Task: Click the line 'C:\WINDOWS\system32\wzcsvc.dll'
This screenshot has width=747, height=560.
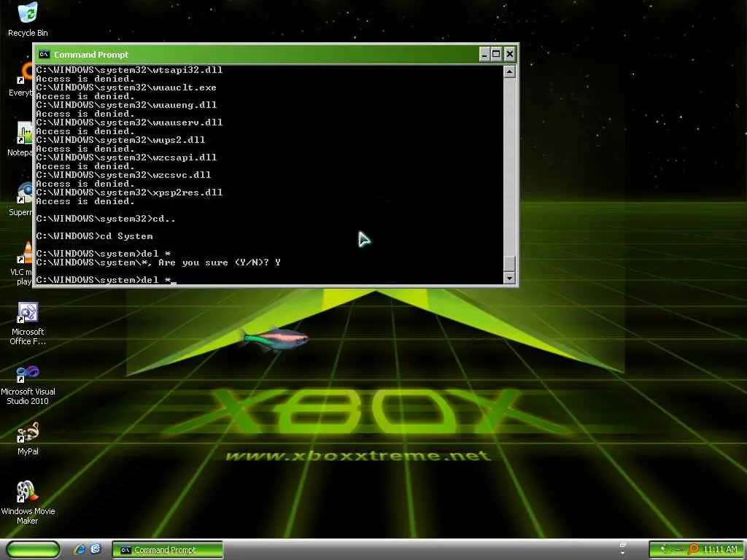Action: pos(123,175)
